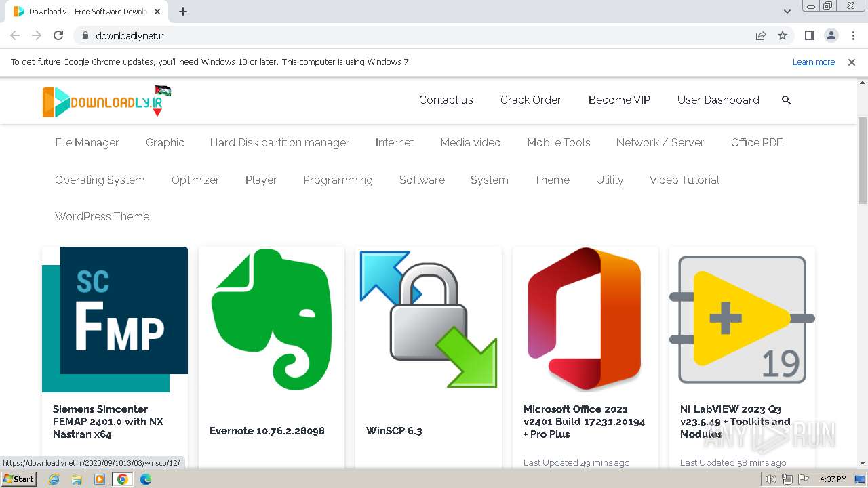This screenshot has height=488, width=868.
Task: Click NI LabVIEW thumbnail image
Action: tap(742, 319)
